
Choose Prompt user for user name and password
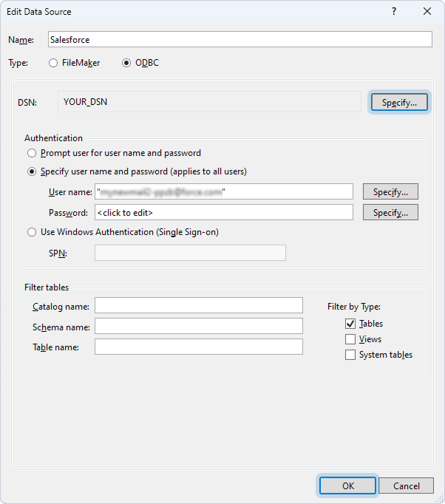(32, 153)
